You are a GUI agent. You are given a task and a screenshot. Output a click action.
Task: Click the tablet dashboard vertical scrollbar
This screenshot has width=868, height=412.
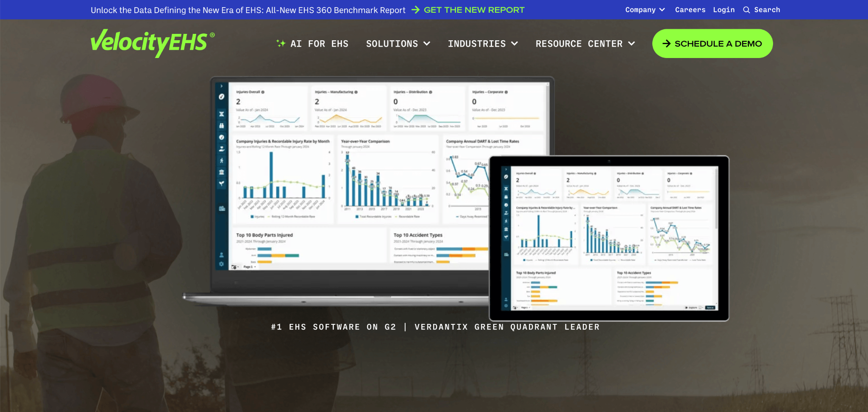click(716, 199)
